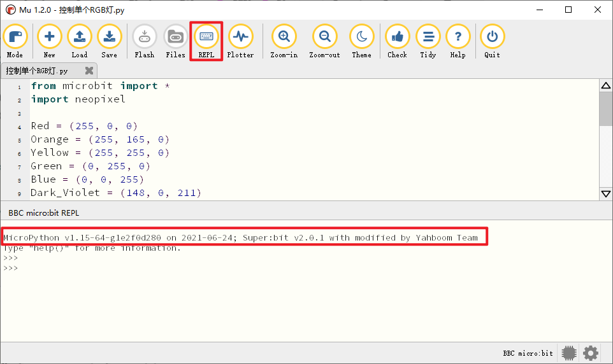613x364 pixels.
Task: Click the REPL prompt input line
Action: [11, 269]
